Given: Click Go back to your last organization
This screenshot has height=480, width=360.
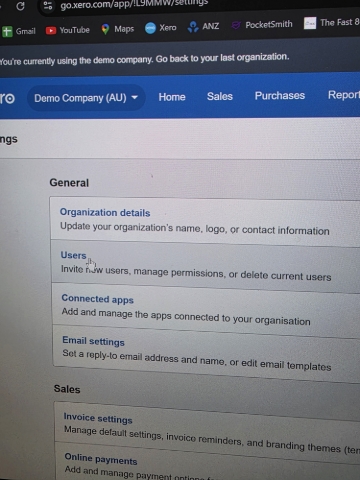Looking at the screenshot, I should [x=222, y=58].
